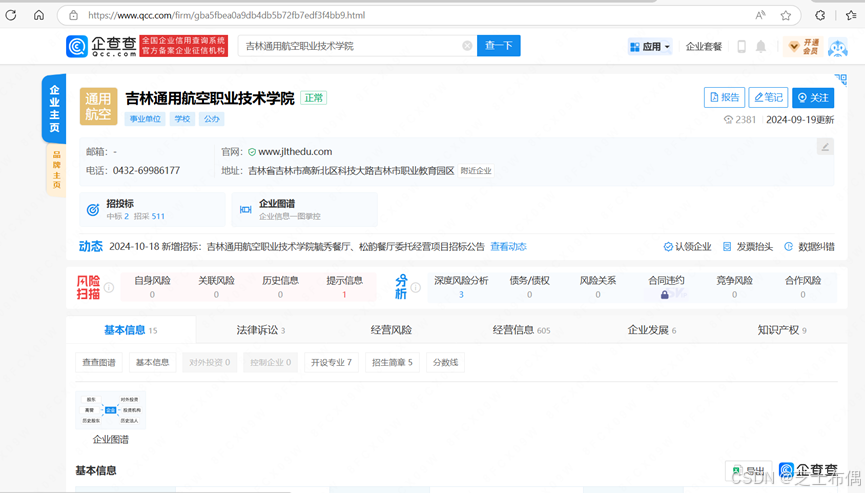Select the 企业主页 side tab
This screenshot has height=493, width=865.
(x=54, y=109)
